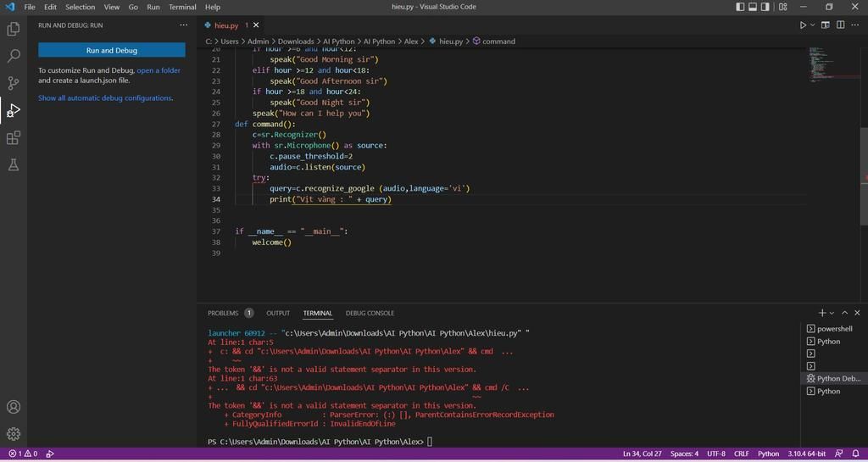Switch to the DEBUG CONSOLE tab
The width and height of the screenshot is (868, 462).
pyautogui.click(x=370, y=313)
